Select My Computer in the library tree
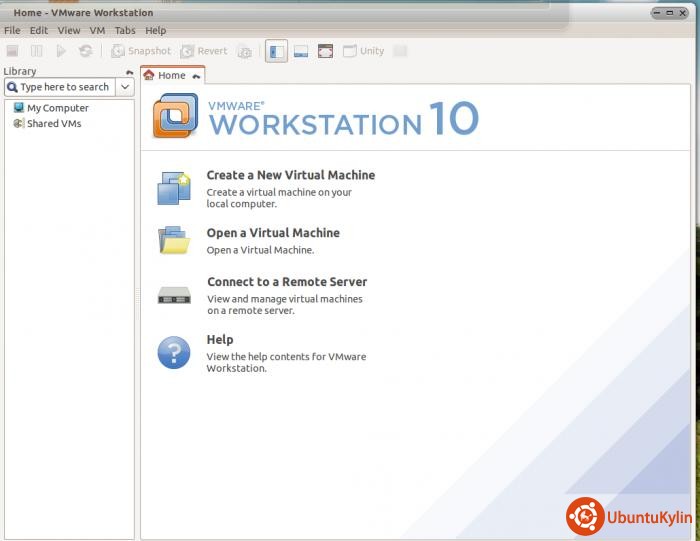700x541 pixels. [57, 108]
